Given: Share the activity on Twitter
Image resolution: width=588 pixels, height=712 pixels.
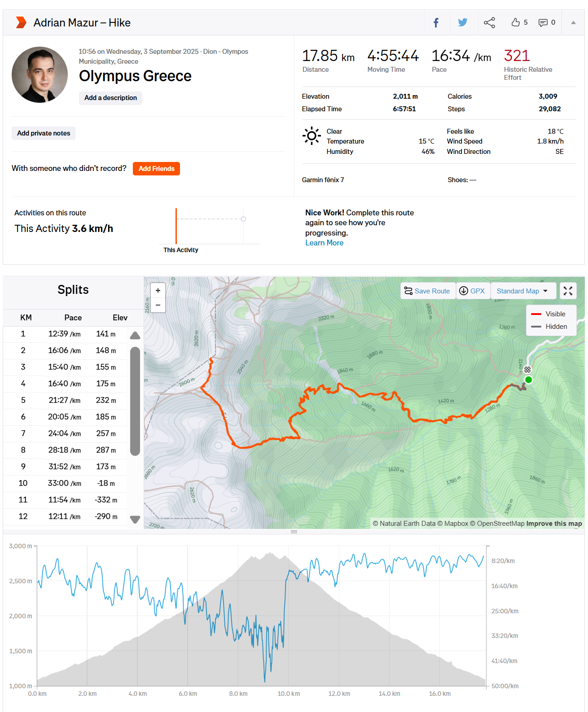Looking at the screenshot, I should coord(462,22).
